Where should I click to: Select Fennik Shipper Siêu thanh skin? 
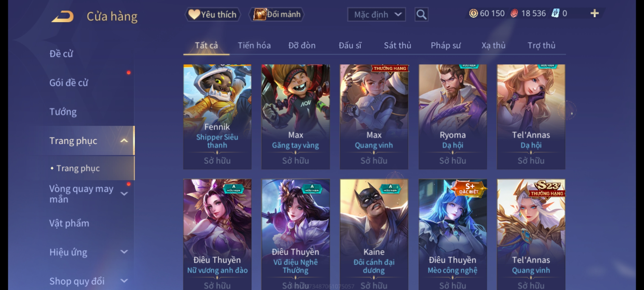click(217, 117)
